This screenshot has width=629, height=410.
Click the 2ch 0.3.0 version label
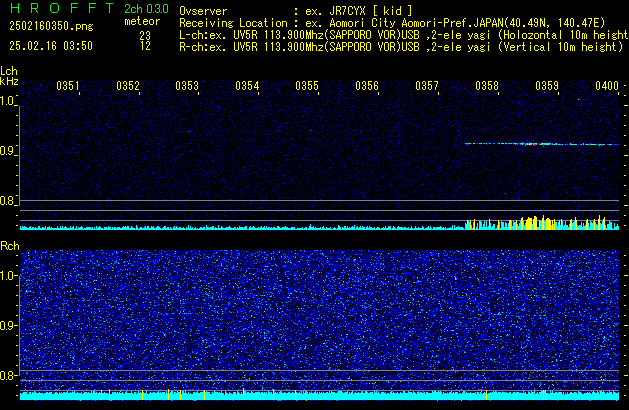coord(146,9)
